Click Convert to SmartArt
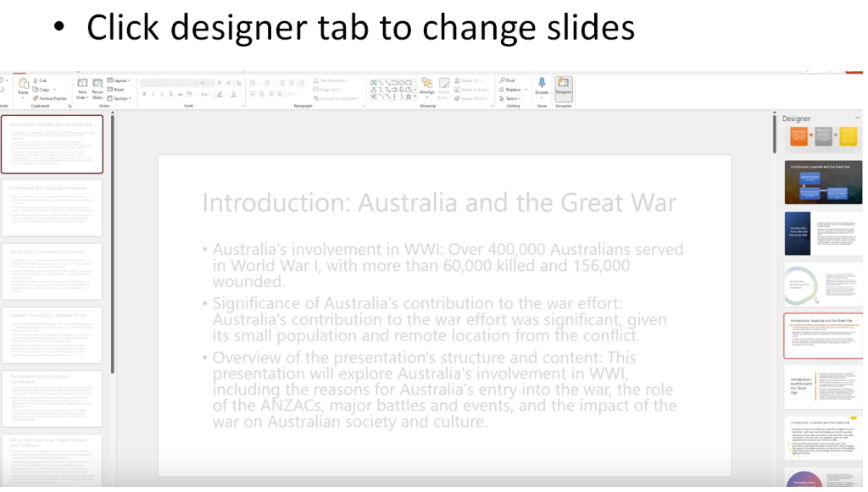Viewport: 868px width, 492px height. 337,98
